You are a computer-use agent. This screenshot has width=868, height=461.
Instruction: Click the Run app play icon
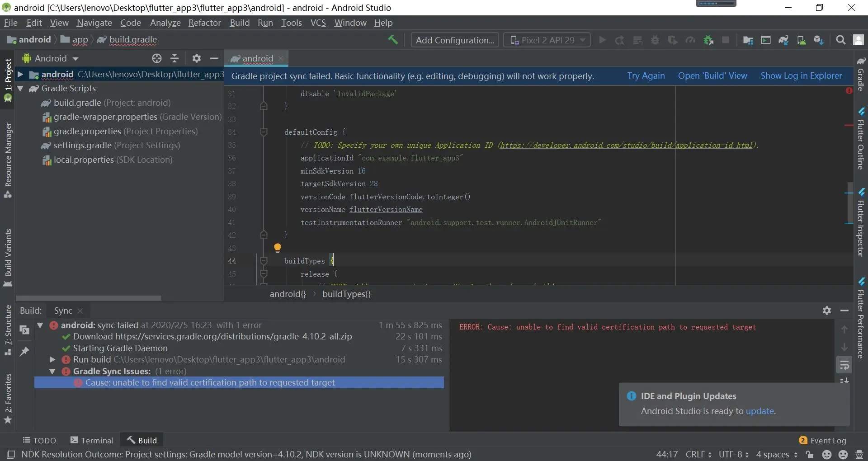click(602, 40)
